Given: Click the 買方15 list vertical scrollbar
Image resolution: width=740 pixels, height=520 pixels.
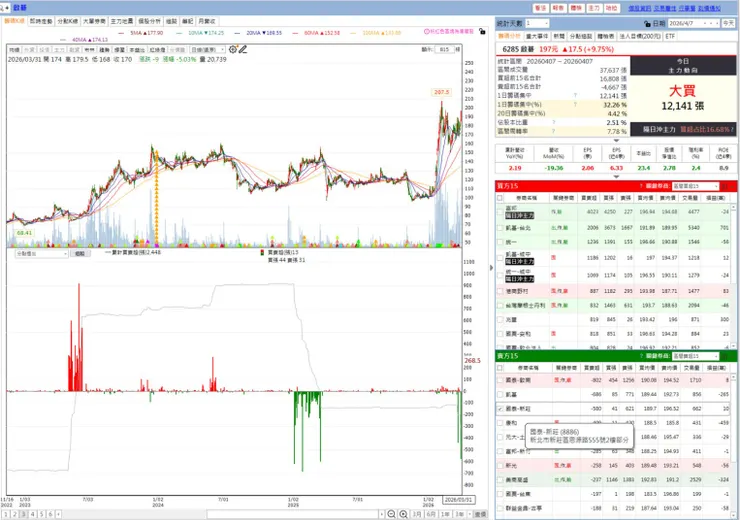Looking at the screenshot, I should coord(733,276).
